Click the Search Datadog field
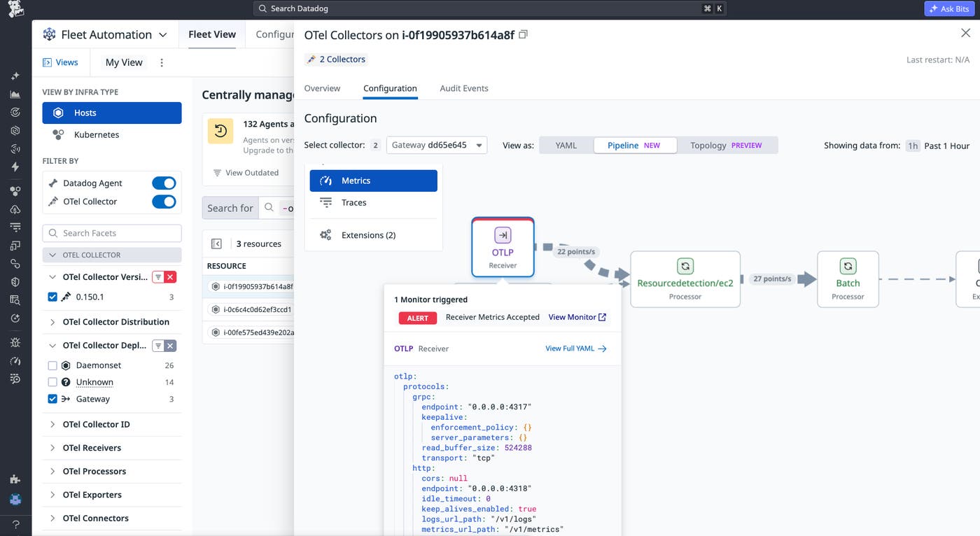This screenshot has width=980, height=536. coord(490,8)
